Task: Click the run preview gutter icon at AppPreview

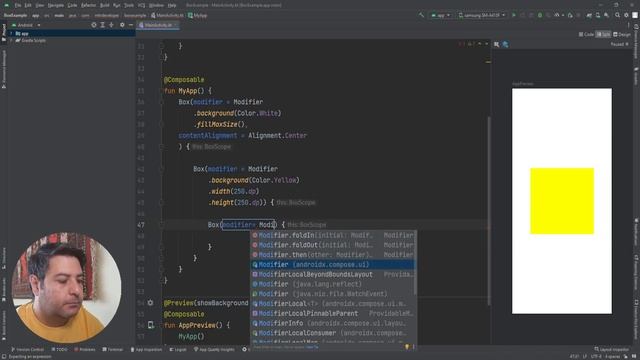Action: coord(151,325)
